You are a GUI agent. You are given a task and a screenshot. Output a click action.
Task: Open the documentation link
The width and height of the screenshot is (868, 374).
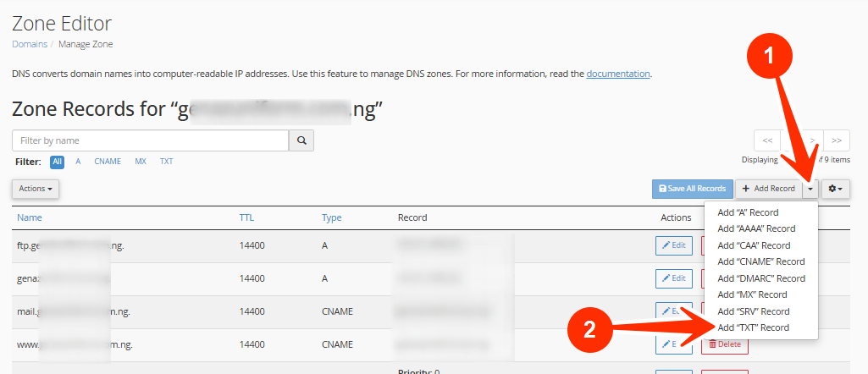coord(617,74)
